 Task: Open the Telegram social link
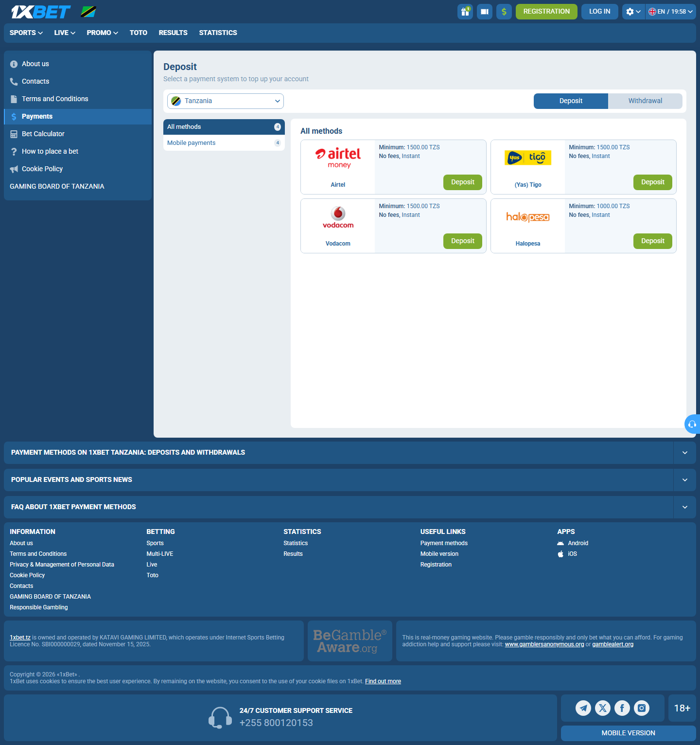tap(583, 708)
